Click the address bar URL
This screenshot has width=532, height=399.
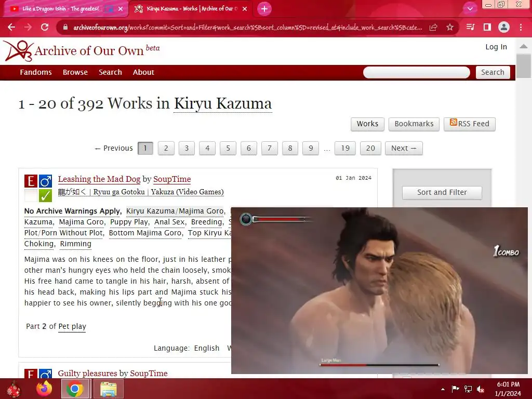248,27
